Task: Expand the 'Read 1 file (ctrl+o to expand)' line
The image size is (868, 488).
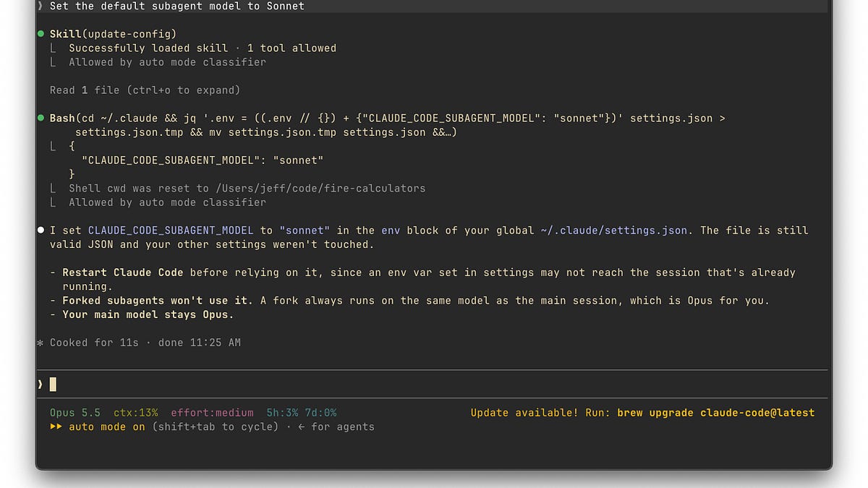Action: [145, 90]
